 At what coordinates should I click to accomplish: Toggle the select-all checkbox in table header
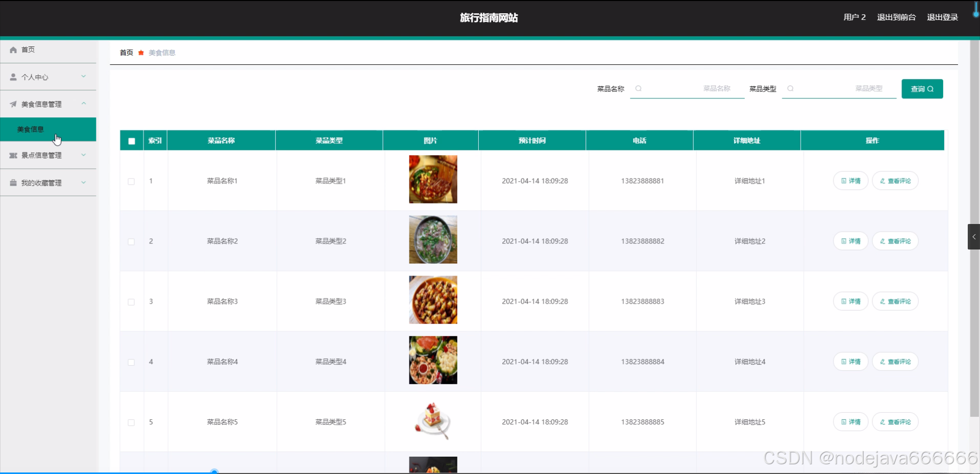[x=132, y=141]
